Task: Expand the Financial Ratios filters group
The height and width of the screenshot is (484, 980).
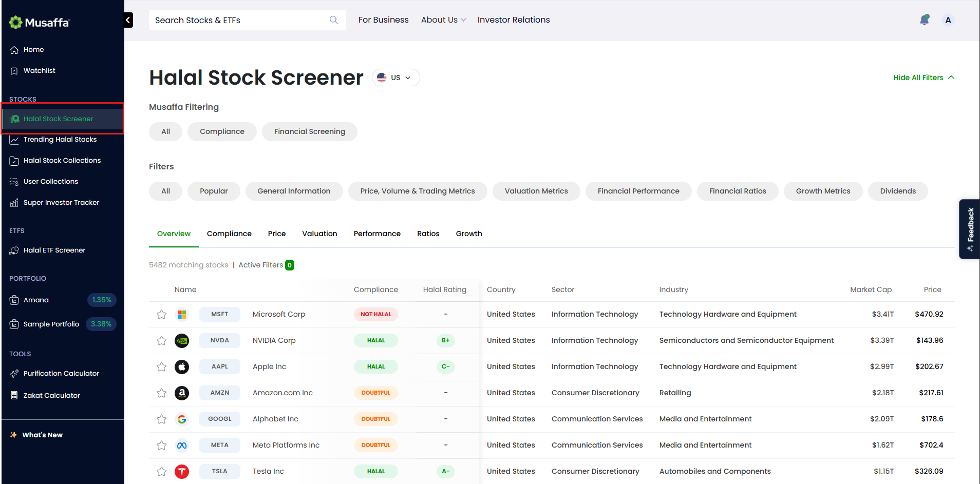Action: [738, 191]
